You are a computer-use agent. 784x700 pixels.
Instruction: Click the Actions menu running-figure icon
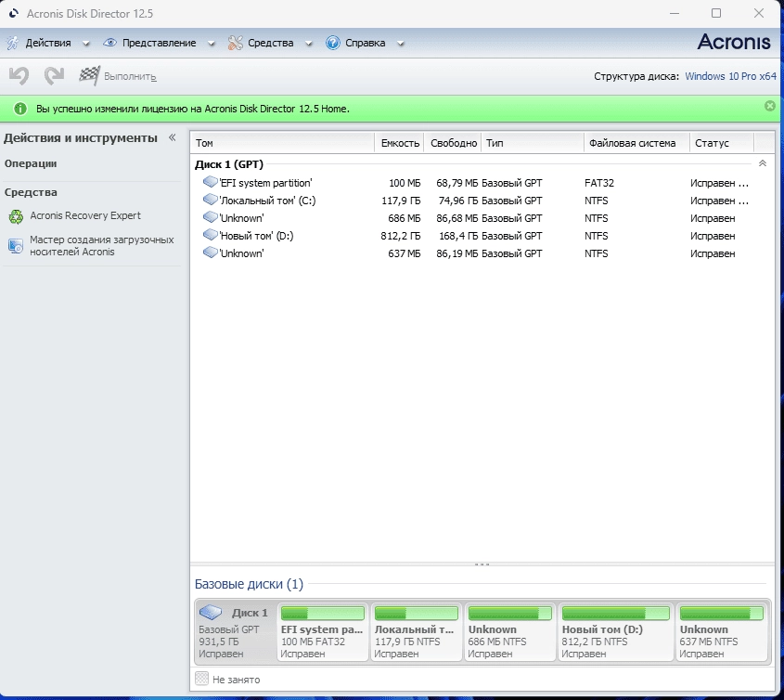pos(12,43)
